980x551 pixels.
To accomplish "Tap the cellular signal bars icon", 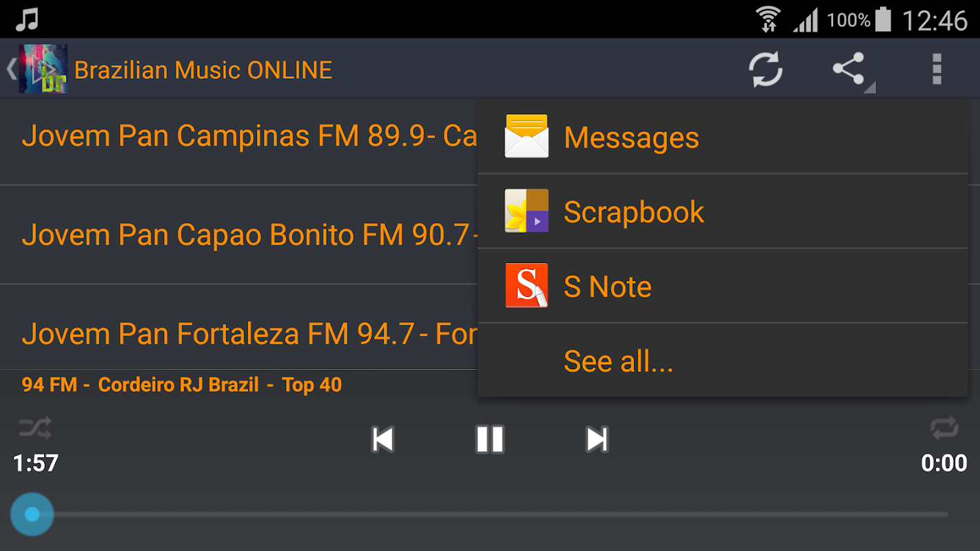I will point(806,20).
